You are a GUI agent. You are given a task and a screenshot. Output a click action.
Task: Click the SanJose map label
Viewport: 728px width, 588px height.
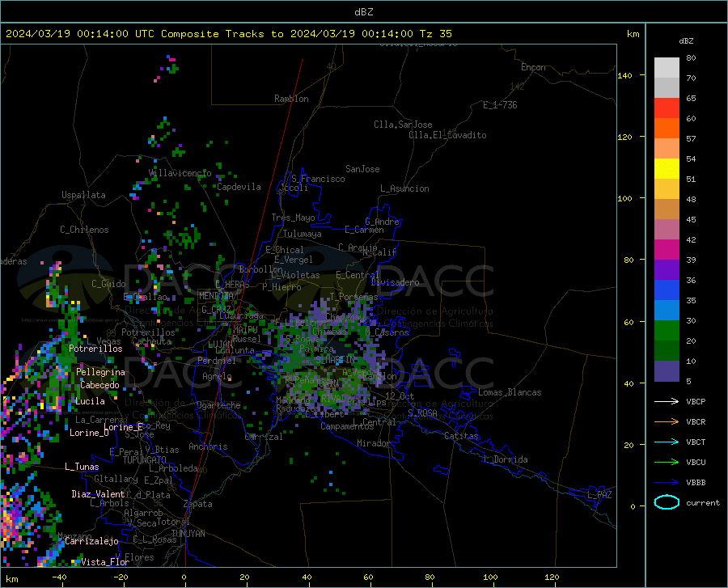tap(362, 169)
